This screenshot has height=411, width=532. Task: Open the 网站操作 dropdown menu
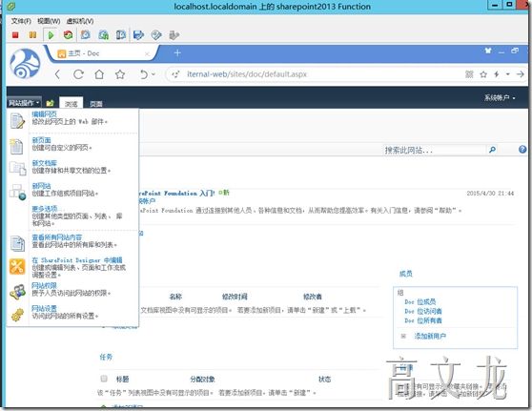(x=24, y=103)
